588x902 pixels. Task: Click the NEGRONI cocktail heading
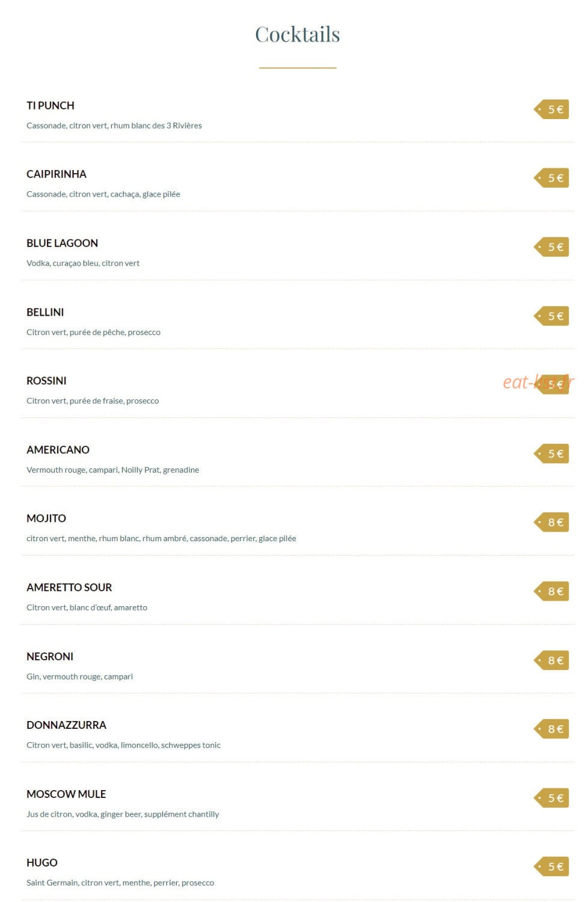coord(50,657)
